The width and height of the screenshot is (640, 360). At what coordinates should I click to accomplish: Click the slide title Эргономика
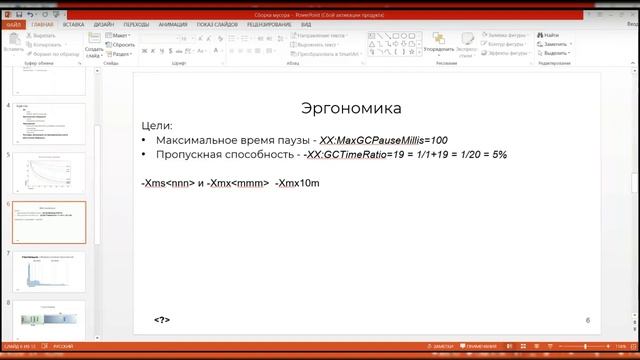(351, 108)
